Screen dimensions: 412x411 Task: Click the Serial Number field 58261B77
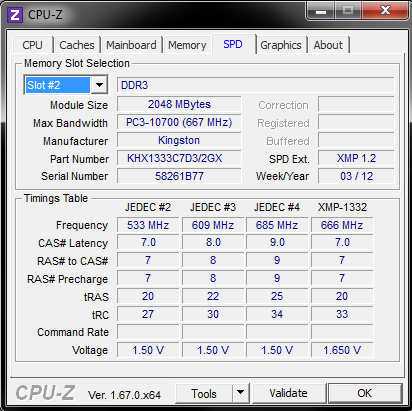(179, 176)
